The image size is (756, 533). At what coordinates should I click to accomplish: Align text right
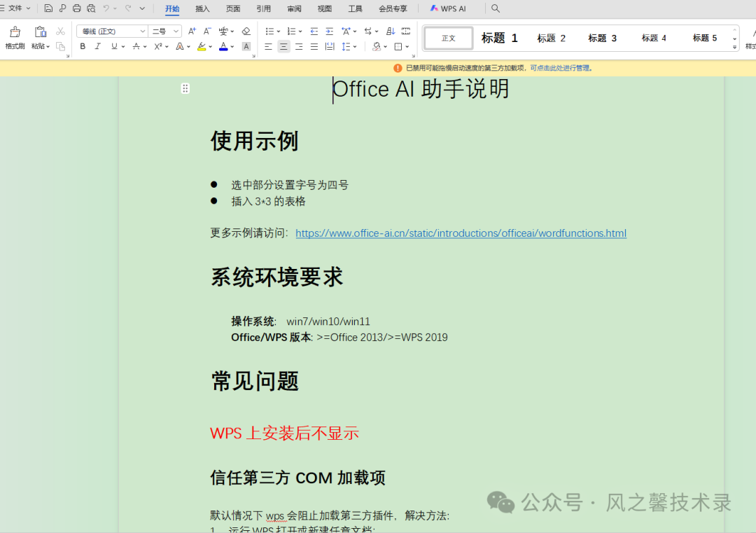[299, 46]
